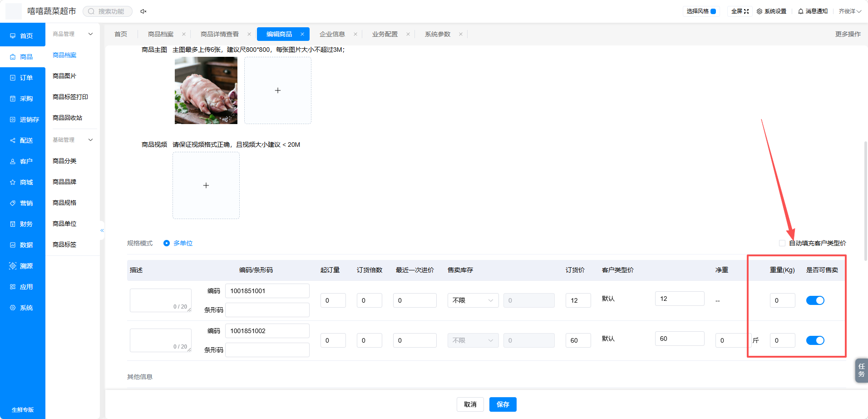Open first row 售卖库存 不限 dropdown

pos(473,300)
